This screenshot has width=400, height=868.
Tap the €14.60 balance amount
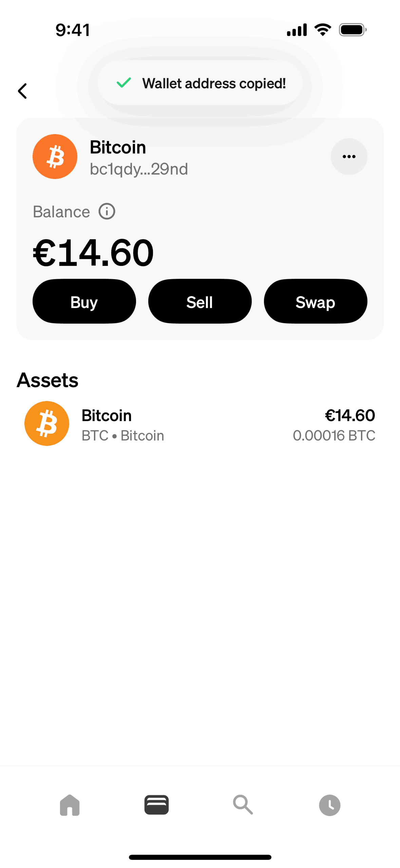(x=93, y=253)
